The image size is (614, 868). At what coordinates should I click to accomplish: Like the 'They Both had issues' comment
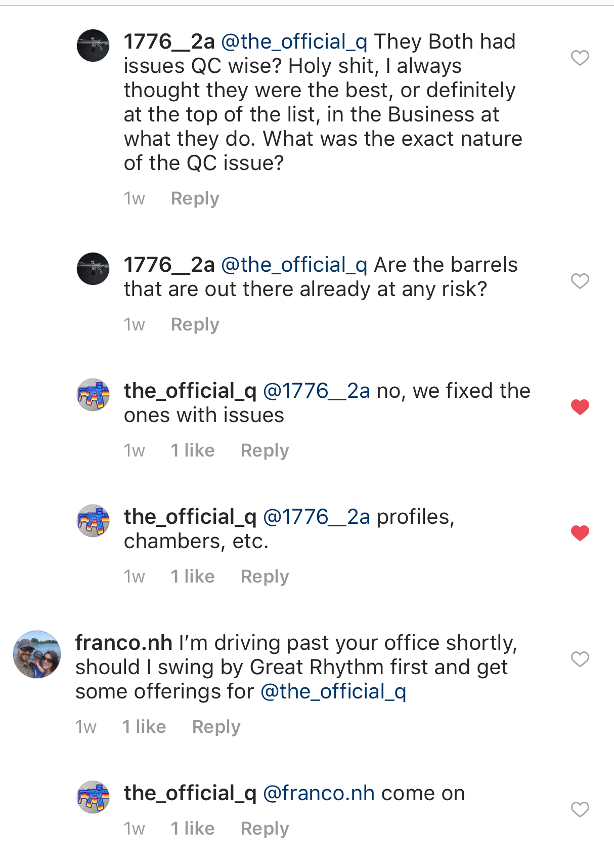pos(580,58)
